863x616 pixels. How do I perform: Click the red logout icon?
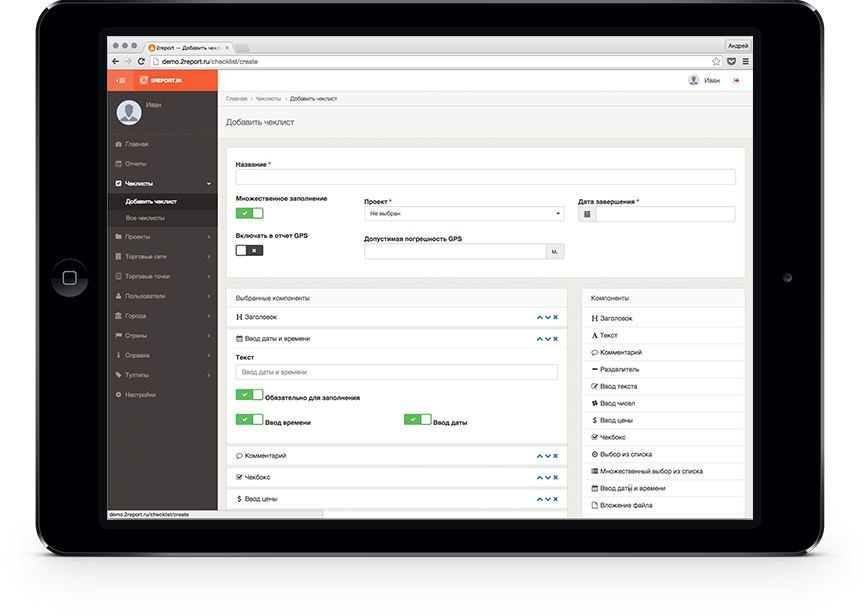(x=736, y=80)
